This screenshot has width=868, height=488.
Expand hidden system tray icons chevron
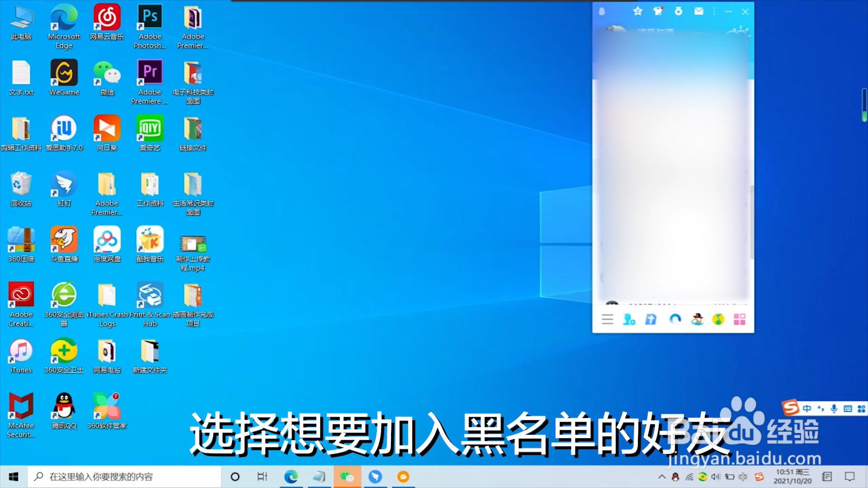[662, 477]
